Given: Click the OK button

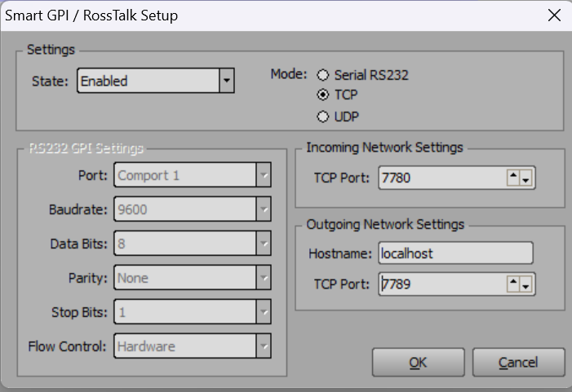Looking at the screenshot, I should [418, 362].
